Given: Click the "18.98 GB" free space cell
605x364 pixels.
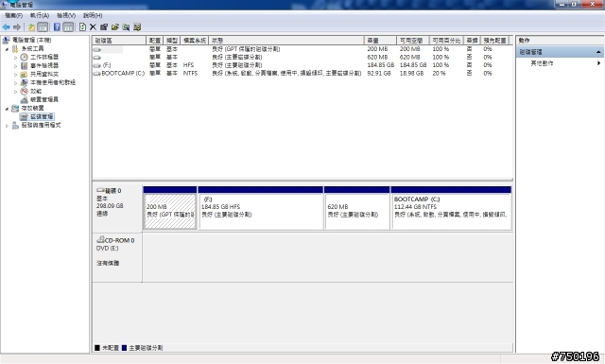Looking at the screenshot, I should point(411,74).
